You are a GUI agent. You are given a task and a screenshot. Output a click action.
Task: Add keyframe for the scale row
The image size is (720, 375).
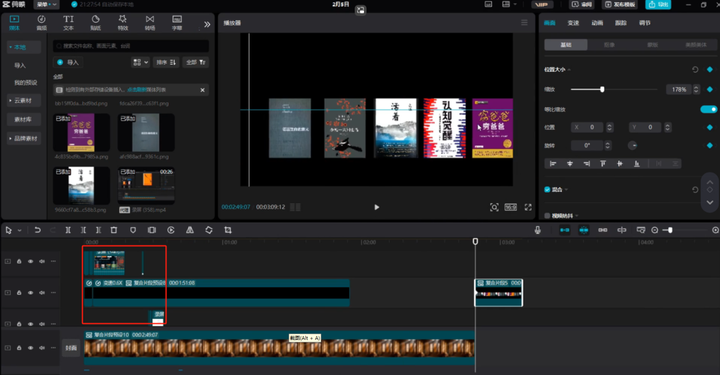click(x=710, y=90)
